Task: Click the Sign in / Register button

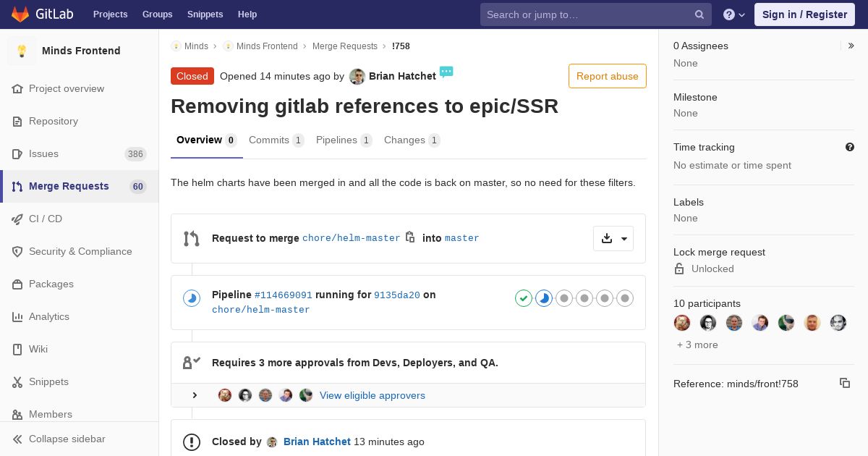Action: click(804, 14)
